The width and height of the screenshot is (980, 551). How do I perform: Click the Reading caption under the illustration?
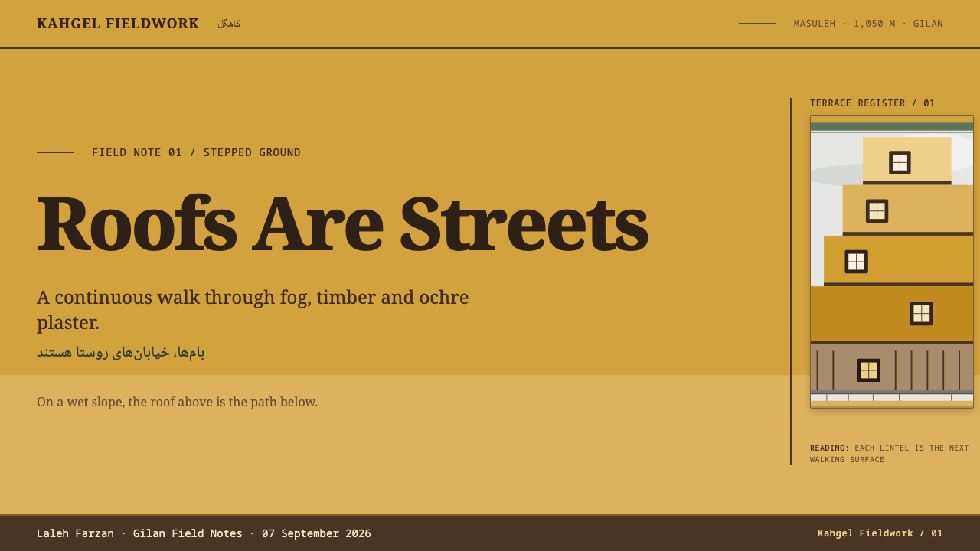click(890, 454)
